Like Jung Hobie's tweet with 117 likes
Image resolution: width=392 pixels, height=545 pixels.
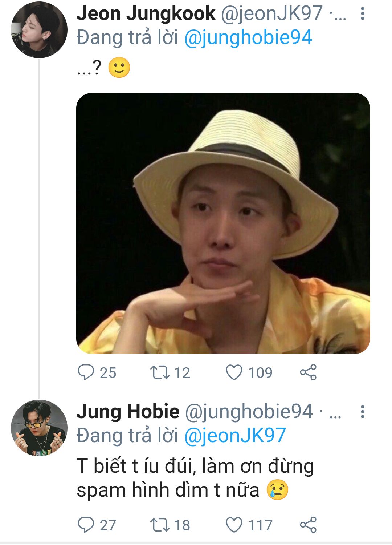pos(234,525)
